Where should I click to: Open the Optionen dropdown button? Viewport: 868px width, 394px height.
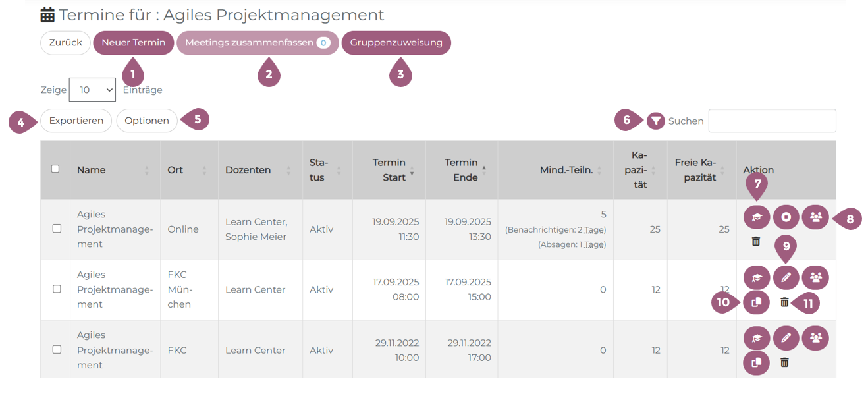[147, 121]
